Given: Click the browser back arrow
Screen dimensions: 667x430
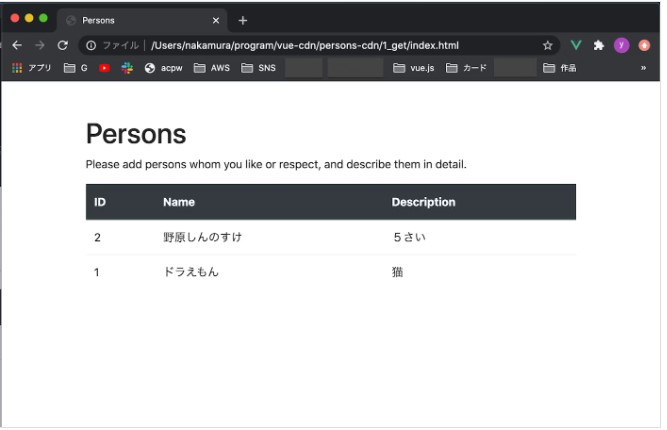Looking at the screenshot, I should coord(16,45).
